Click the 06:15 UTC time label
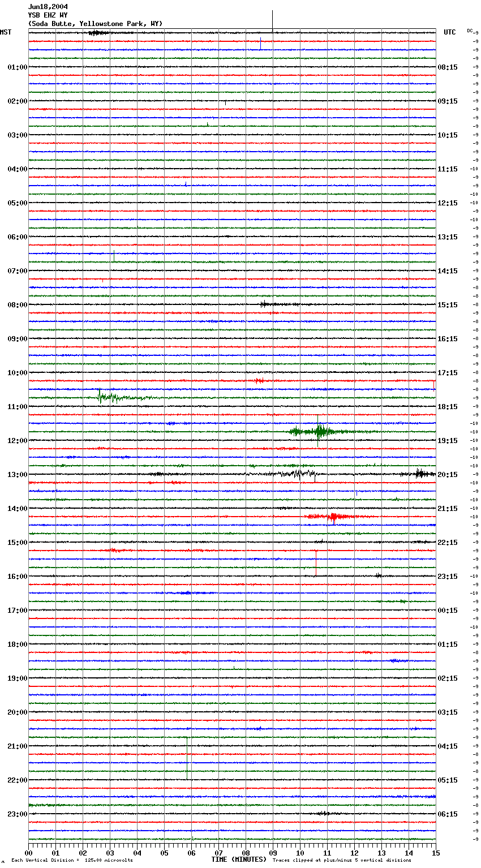The width and height of the screenshot is (481, 868). point(448,814)
